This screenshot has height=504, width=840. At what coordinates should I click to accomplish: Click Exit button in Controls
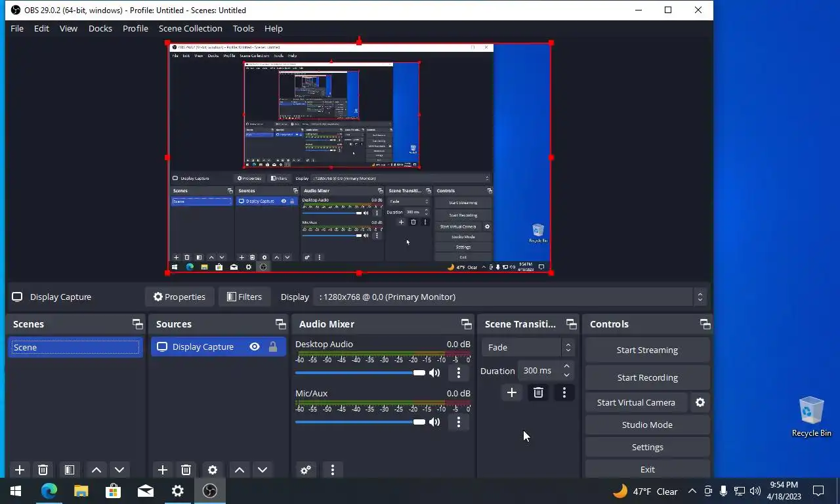pyautogui.click(x=647, y=469)
